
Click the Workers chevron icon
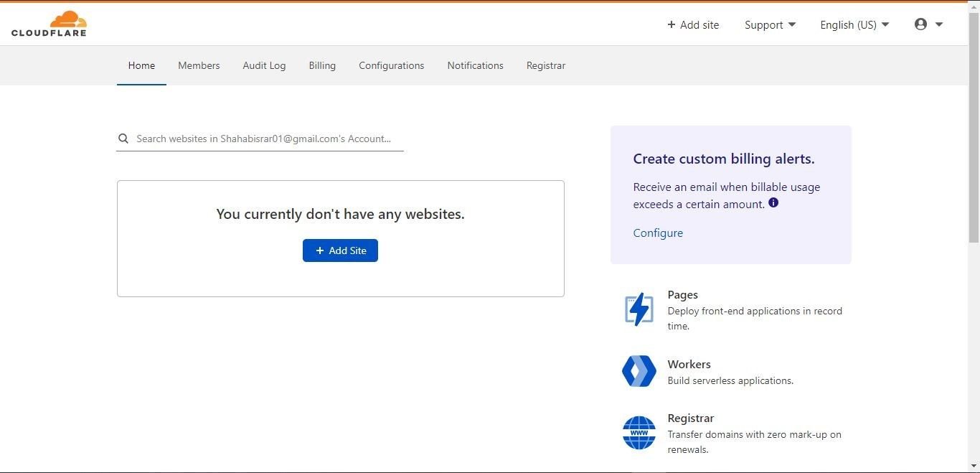pyautogui.click(x=639, y=371)
